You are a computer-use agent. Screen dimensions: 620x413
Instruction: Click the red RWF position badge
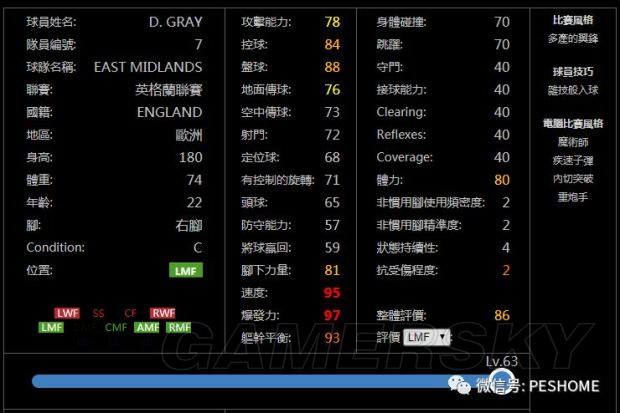point(163,313)
